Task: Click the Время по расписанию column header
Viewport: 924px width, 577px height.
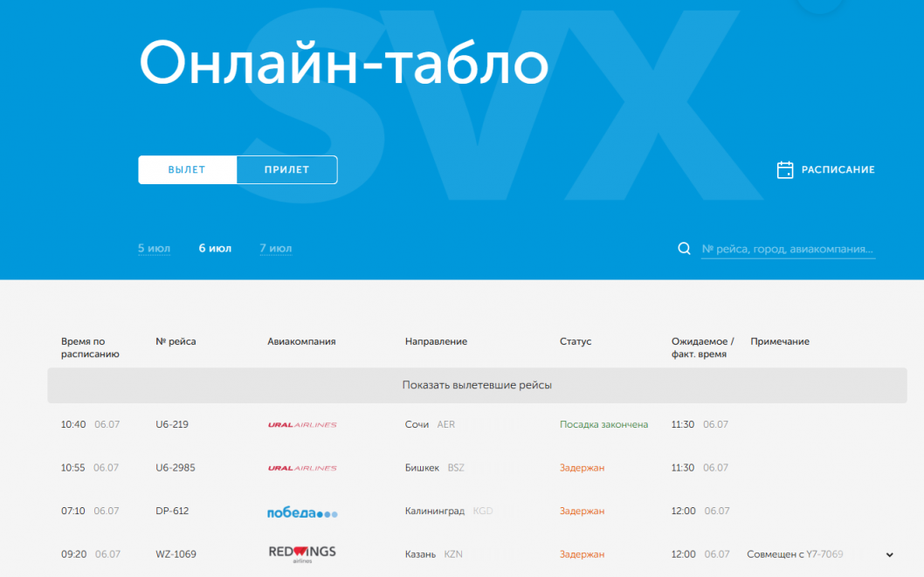Action: click(x=90, y=347)
